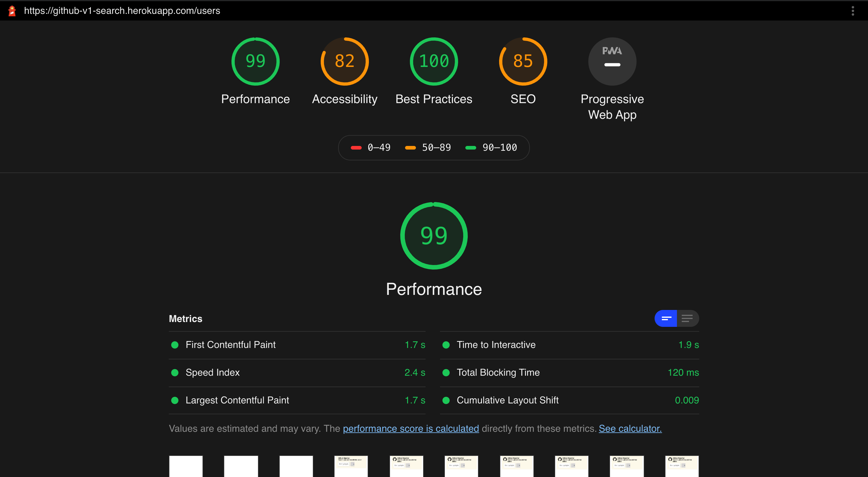868x477 pixels.
Task: Switch metrics to compact summary view
Action: pyautogui.click(x=666, y=319)
